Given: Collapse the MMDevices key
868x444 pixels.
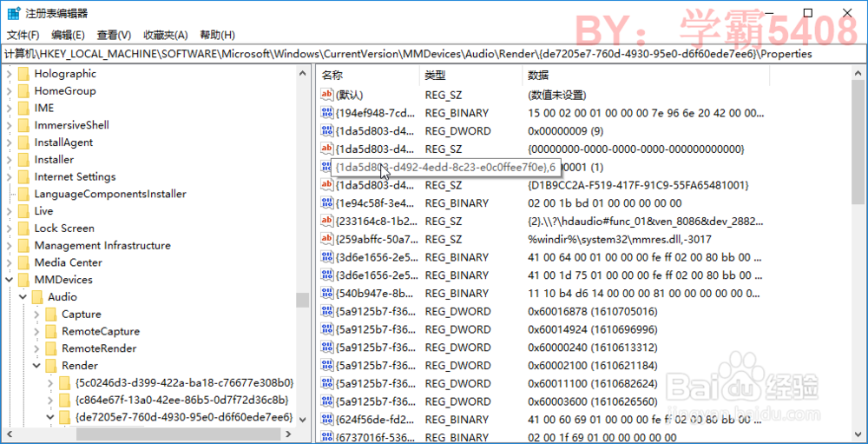Looking at the screenshot, I should point(10,280).
